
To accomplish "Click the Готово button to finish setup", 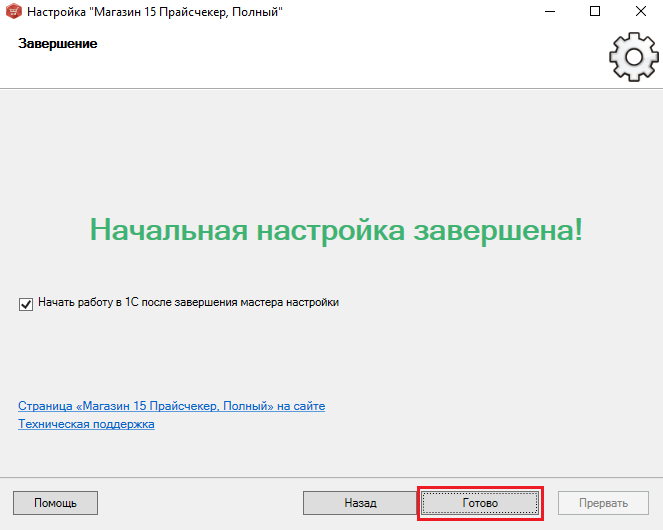I will 480,503.
